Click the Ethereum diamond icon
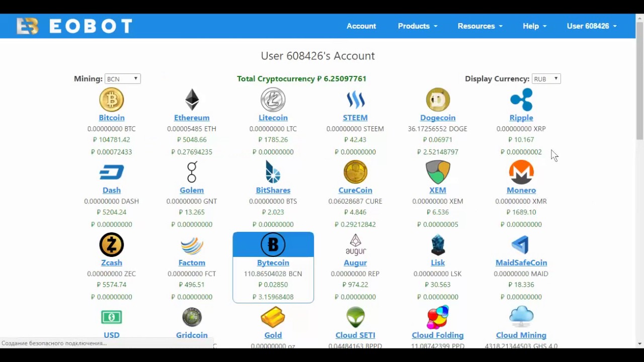 tap(192, 100)
